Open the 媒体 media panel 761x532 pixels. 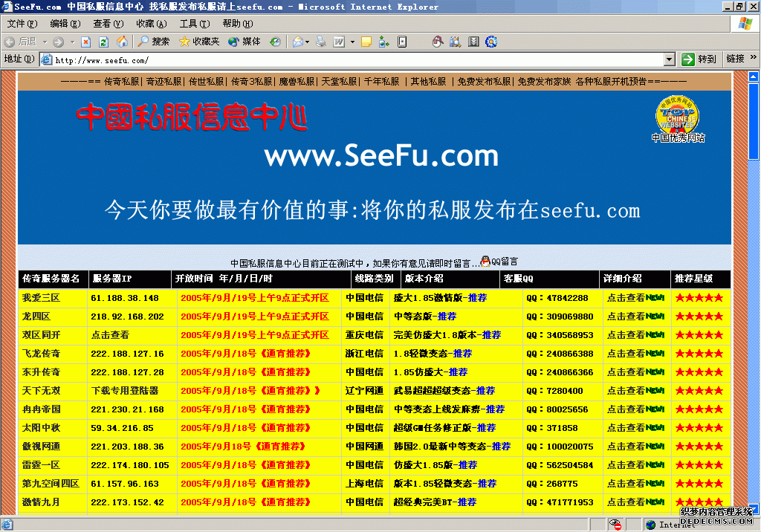tap(245, 42)
